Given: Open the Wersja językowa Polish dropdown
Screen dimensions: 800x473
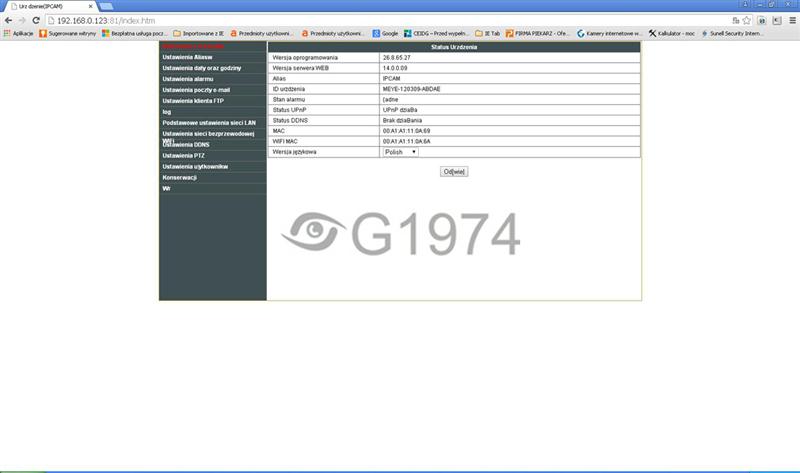Looking at the screenshot, I should point(401,152).
